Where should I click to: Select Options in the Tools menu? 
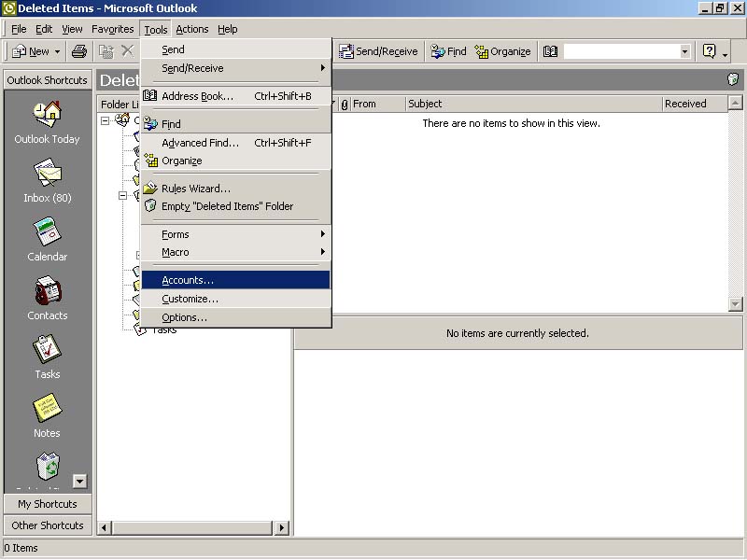(x=236, y=317)
